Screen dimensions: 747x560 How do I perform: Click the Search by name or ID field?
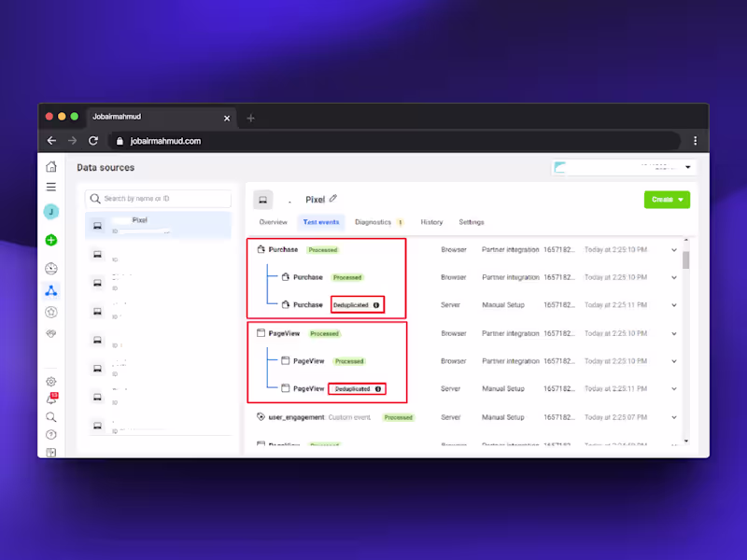[158, 199]
